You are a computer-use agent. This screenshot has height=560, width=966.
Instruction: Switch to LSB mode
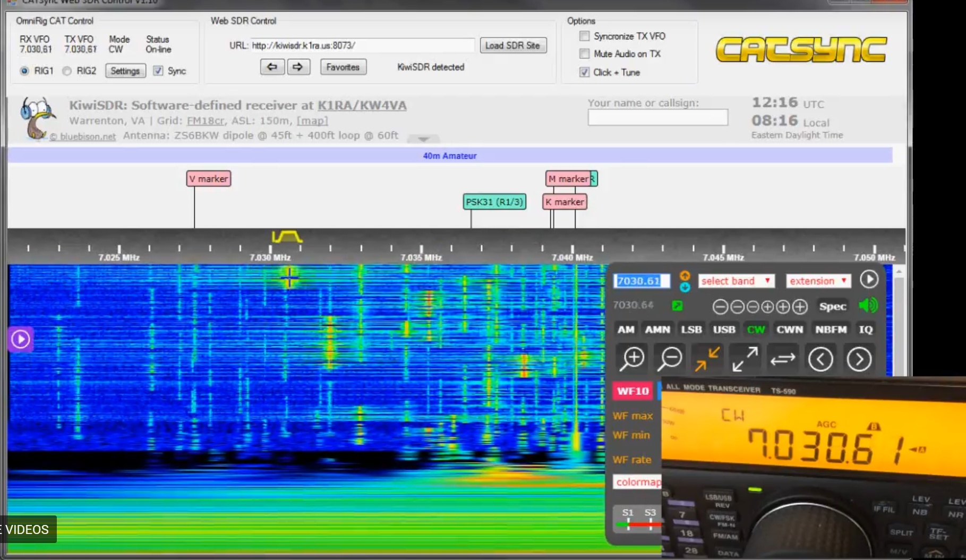pyautogui.click(x=691, y=330)
